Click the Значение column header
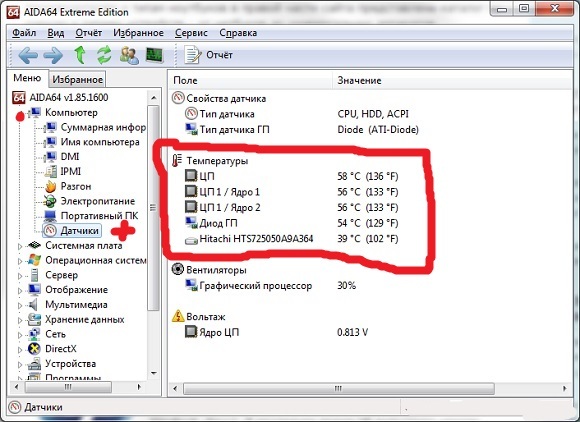Viewport: 580px width, 422px height. click(x=453, y=80)
